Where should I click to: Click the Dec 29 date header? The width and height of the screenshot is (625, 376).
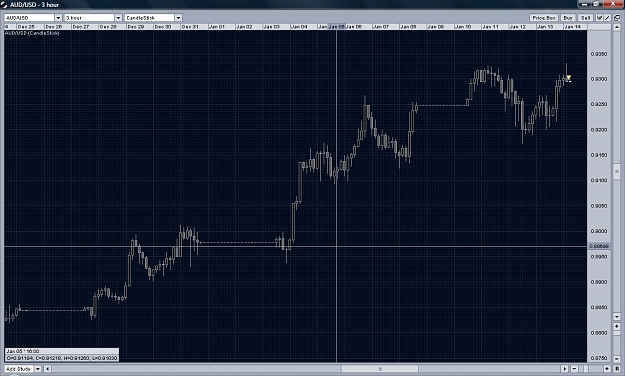click(136, 27)
